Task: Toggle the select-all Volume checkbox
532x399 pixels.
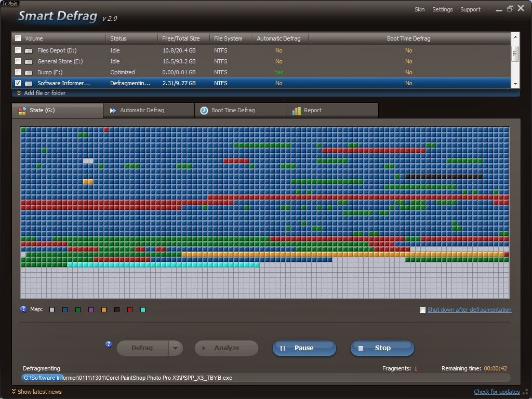Action: [x=18, y=38]
